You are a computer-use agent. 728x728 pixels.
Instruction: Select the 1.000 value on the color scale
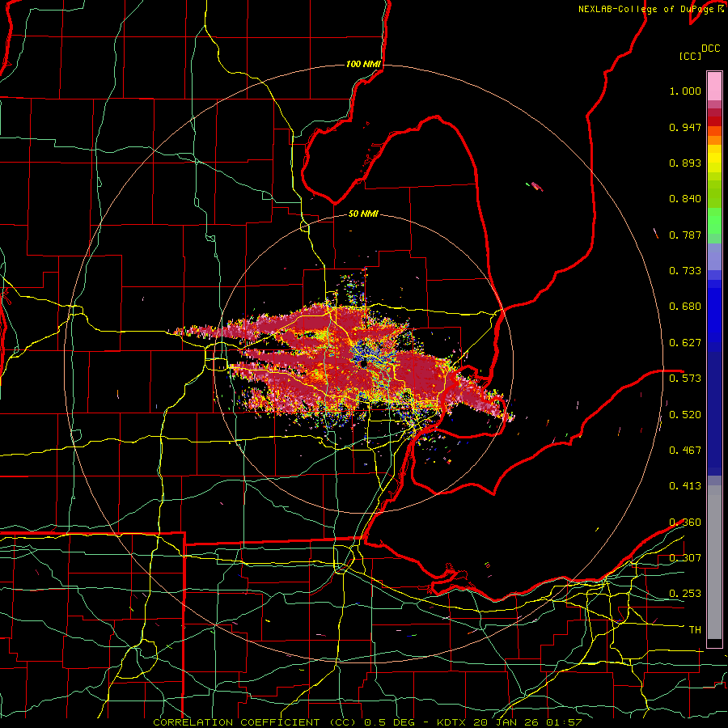(685, 91)
